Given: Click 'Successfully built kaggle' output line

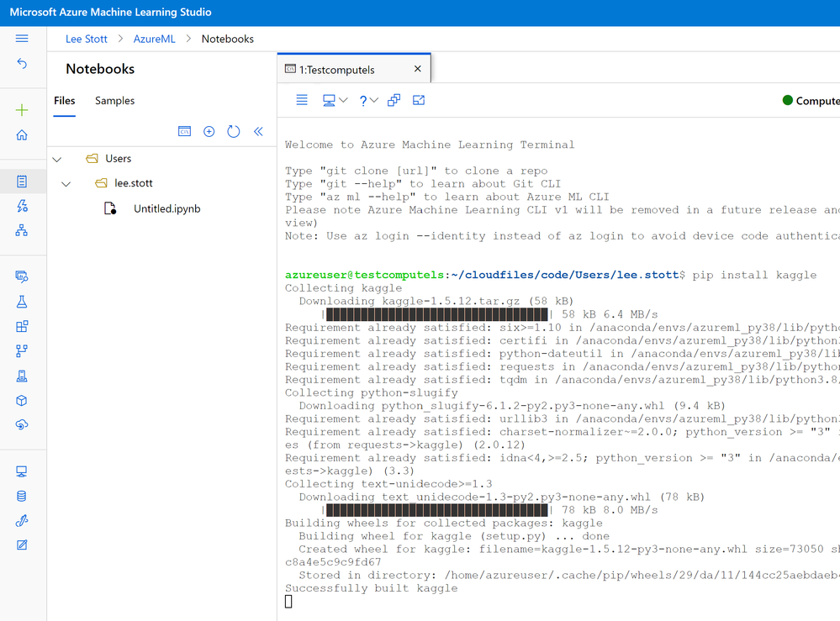Looking at the screenshot, I should click(x=372, y=588).
